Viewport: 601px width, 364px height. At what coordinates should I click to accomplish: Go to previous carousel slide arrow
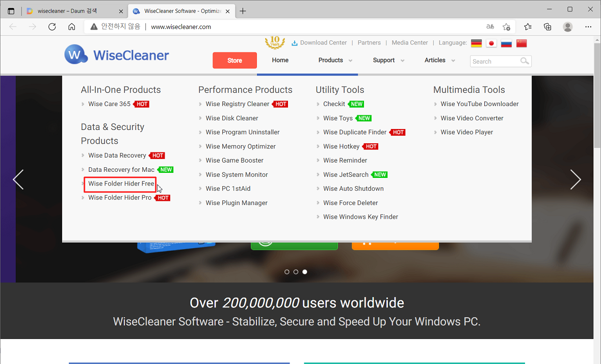[x=18, y=179]
